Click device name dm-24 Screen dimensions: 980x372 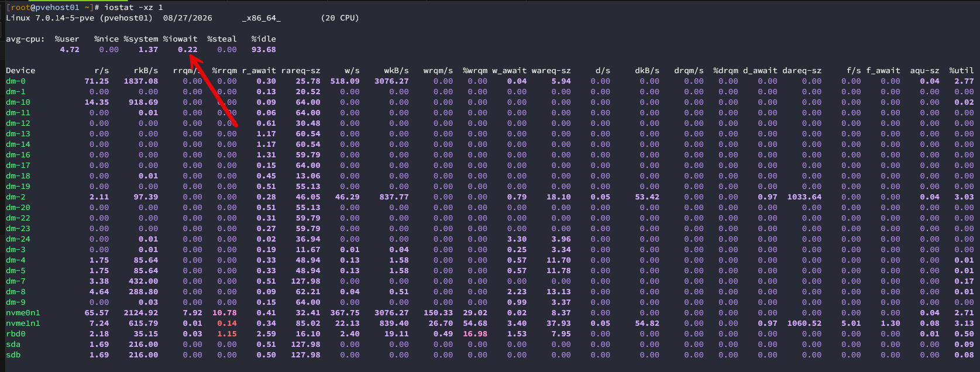[x=18, y=239]
